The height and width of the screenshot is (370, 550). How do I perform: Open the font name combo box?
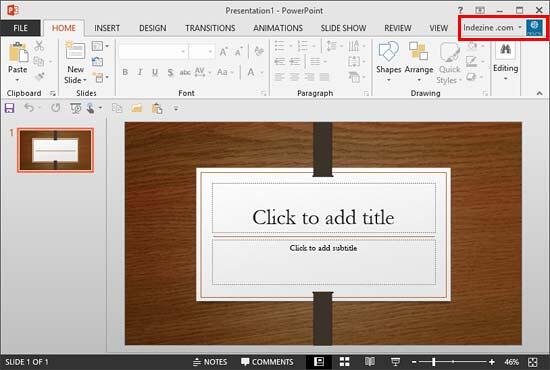click(x=153, y=52)
